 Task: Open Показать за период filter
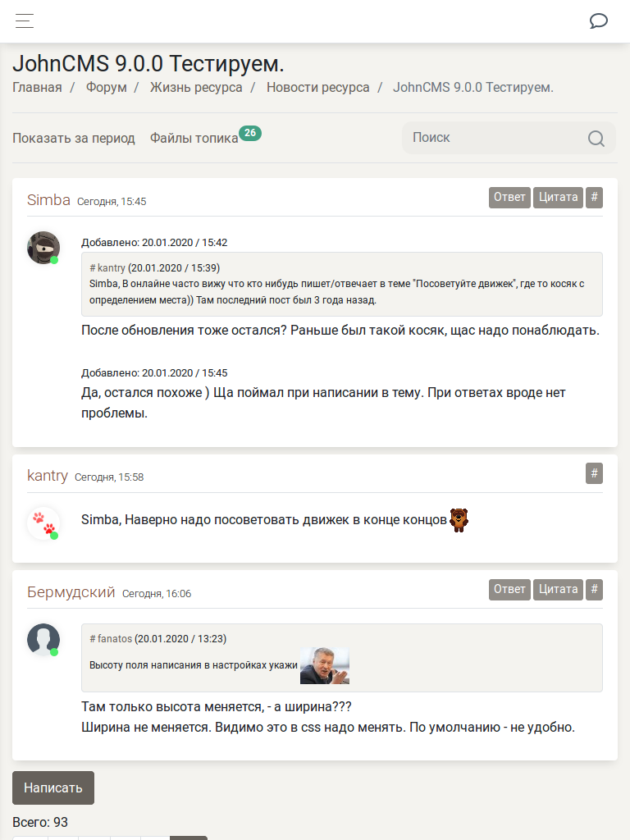74,139
